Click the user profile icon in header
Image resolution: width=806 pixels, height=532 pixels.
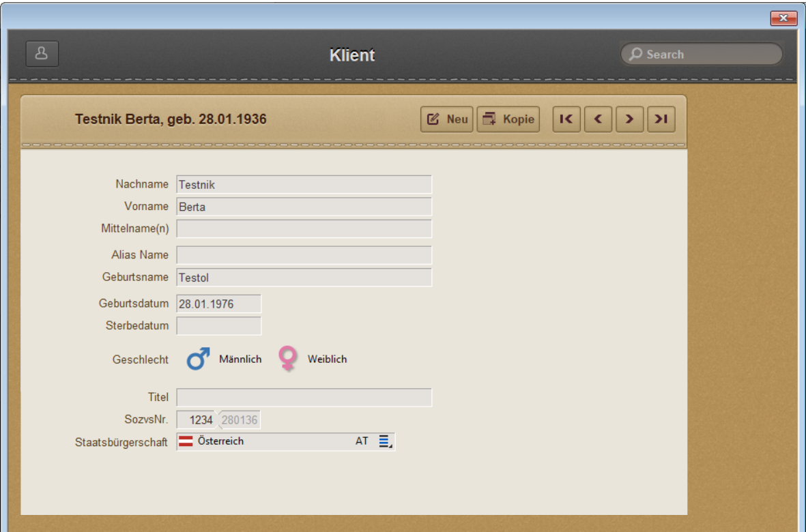42,54
